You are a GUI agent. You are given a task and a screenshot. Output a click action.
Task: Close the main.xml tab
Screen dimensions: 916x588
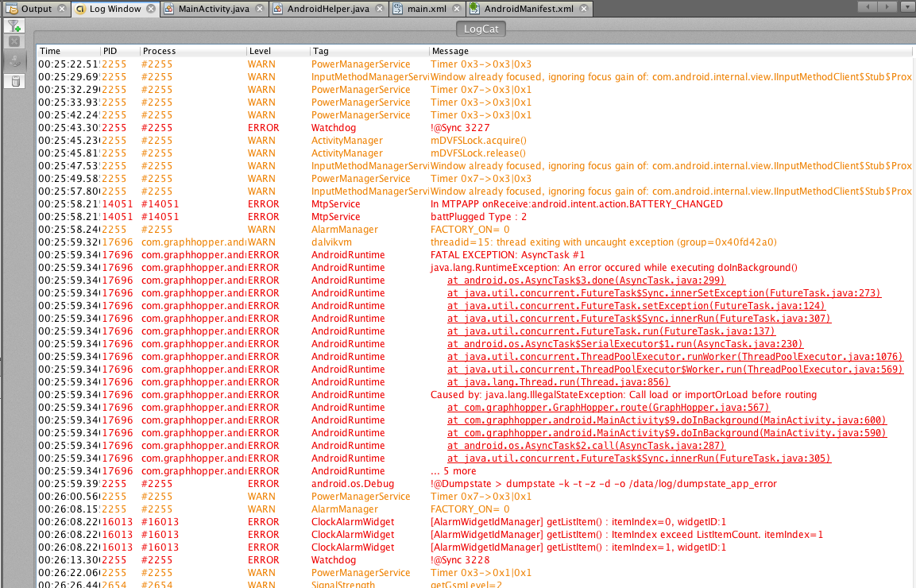(457, 9)
